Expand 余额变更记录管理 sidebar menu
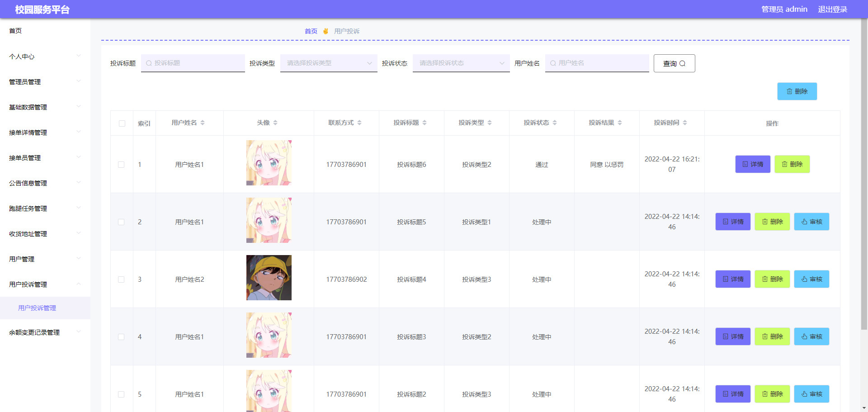The height and width of the screenshot is (412, 868). [45, 332]
